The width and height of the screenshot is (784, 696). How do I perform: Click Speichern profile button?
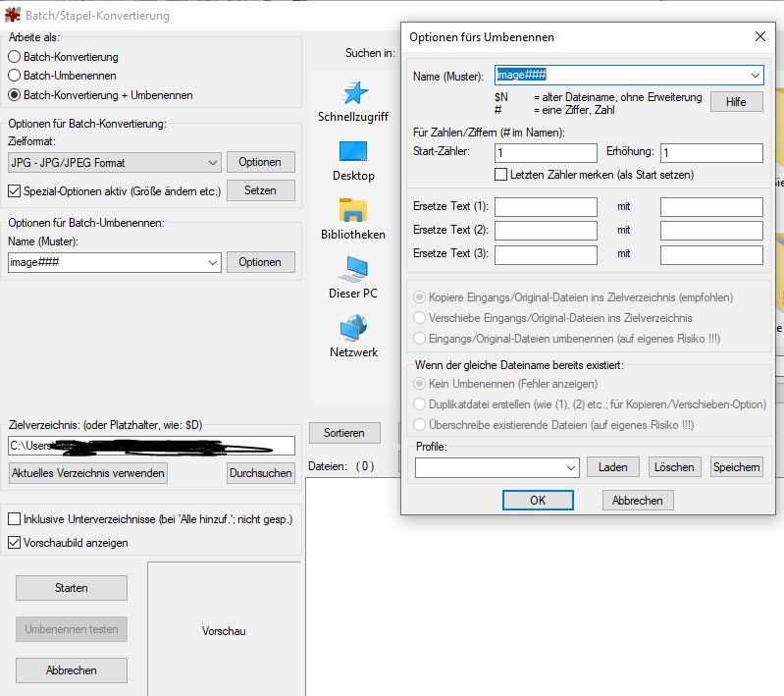pyautogui.click(x=737, y=467)
